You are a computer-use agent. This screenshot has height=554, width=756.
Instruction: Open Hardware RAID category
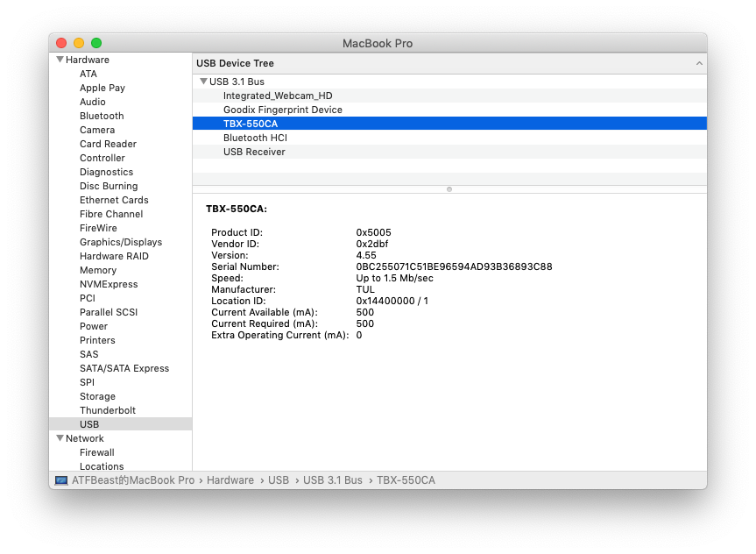114,256
